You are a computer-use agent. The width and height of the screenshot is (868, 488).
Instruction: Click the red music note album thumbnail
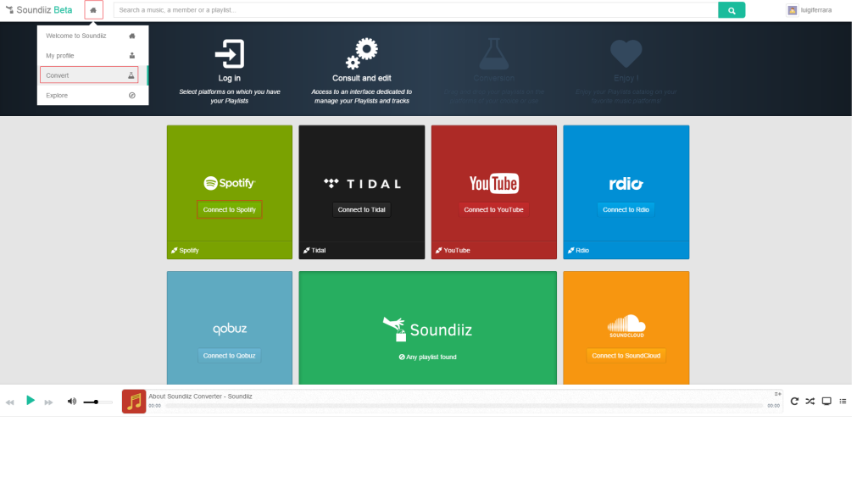(134, 402)
